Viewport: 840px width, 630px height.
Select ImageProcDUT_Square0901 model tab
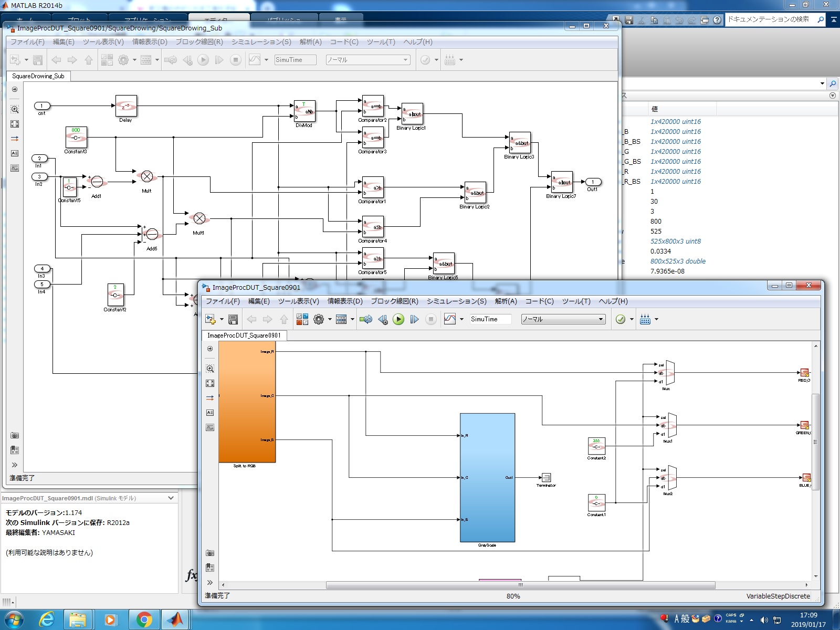[244, 335]
